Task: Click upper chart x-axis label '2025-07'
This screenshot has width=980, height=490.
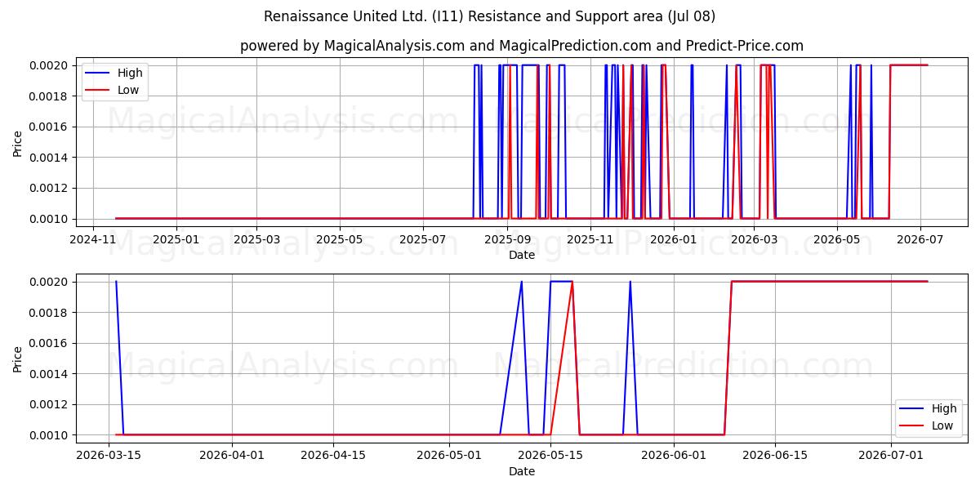Action: (x=422, y=240)
